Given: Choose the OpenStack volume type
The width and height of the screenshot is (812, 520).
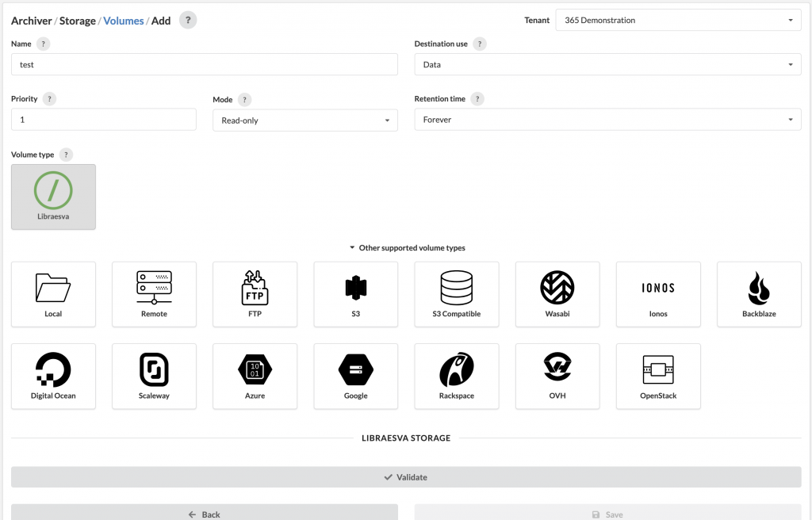Looking at the screenshot, I should pos(658,377).
